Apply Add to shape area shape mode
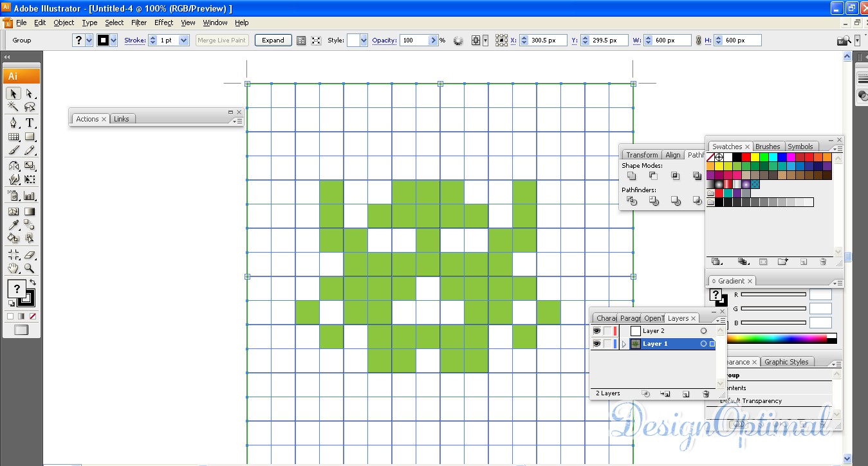Viewport: 868px width, 466px height. pyautogui.click(x=631, y=175)
